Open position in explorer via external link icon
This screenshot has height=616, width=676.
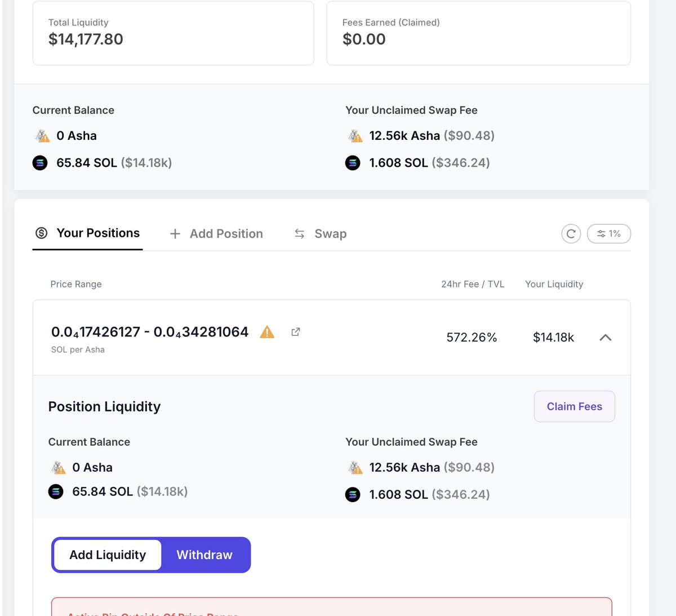(295, 332)
